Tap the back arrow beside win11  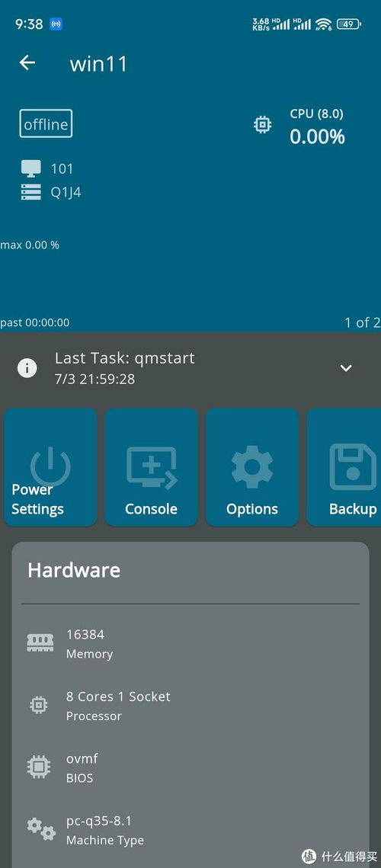click(x=27, y=62)
